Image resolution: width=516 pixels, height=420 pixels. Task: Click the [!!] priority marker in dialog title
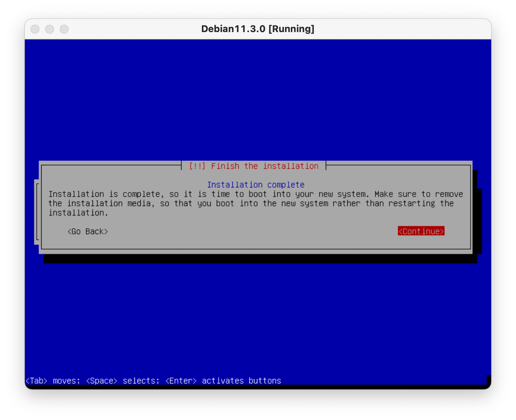[197, 166]
